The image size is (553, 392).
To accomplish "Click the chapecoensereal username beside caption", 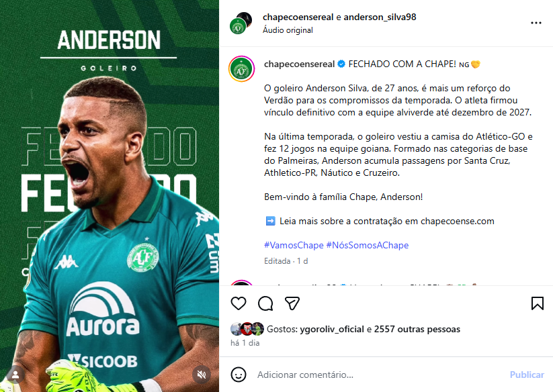I will 300,64.
